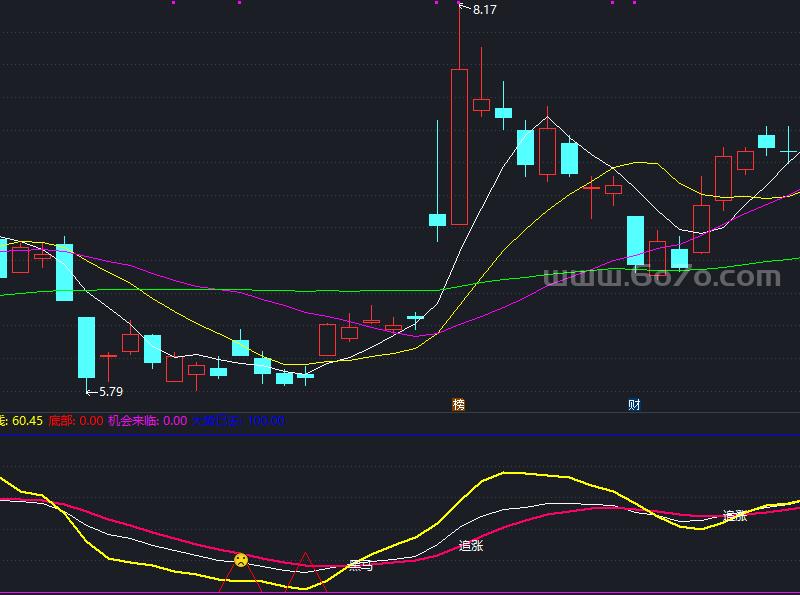800x595 pixels.
Task: Click the 底部: 0.00 indicator readout
Action: tap(76, 421)
